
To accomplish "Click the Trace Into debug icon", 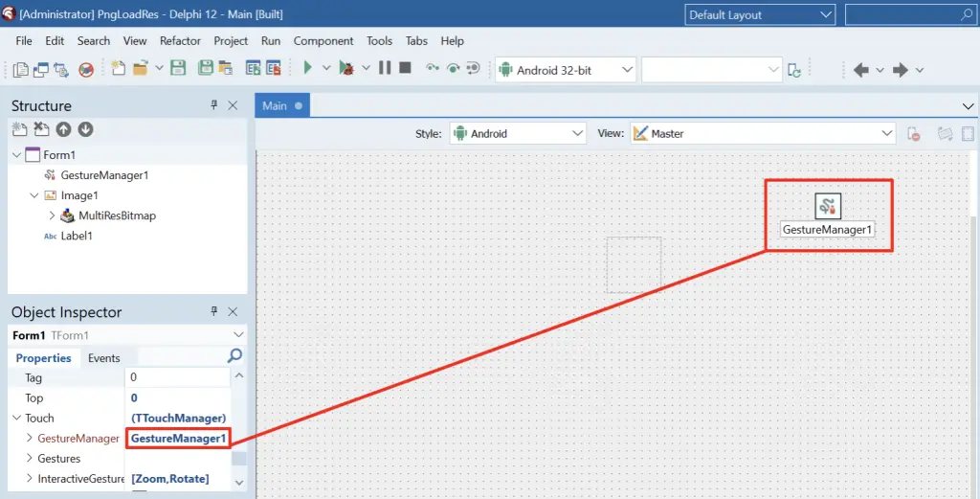I will click(x=433, y=68).
